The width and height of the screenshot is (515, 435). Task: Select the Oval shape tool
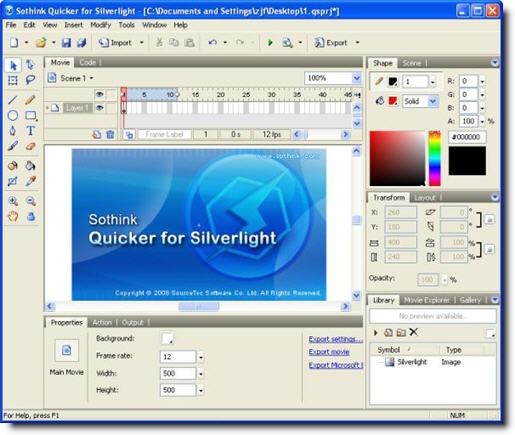13,115
